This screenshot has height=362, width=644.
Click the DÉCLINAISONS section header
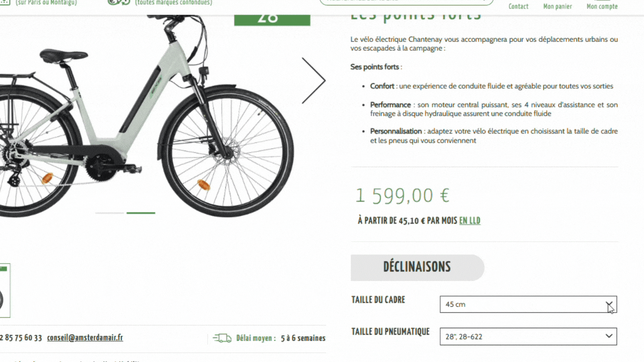click(417, 267)
